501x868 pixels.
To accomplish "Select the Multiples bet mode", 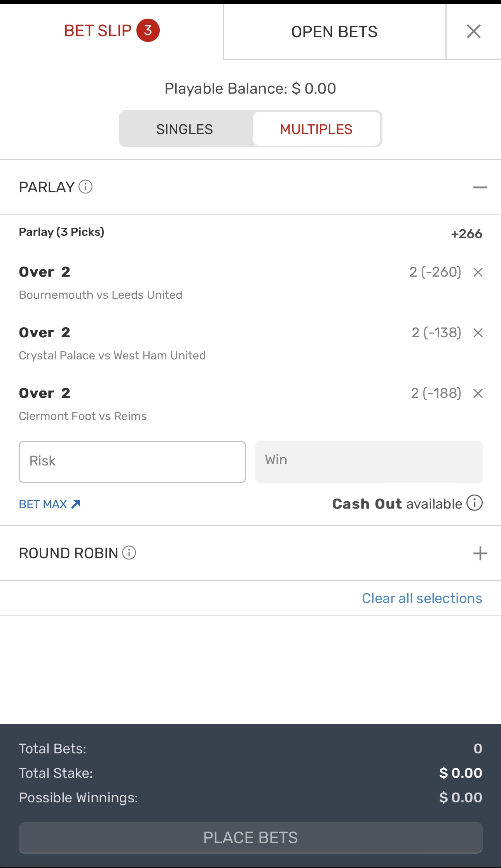I will tap(316, 129).
